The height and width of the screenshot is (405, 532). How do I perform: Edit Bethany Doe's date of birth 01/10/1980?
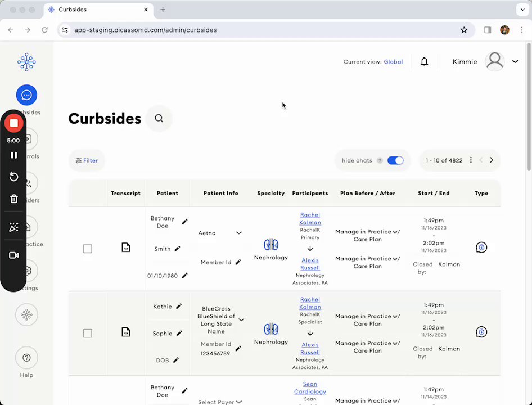point(184,276)
